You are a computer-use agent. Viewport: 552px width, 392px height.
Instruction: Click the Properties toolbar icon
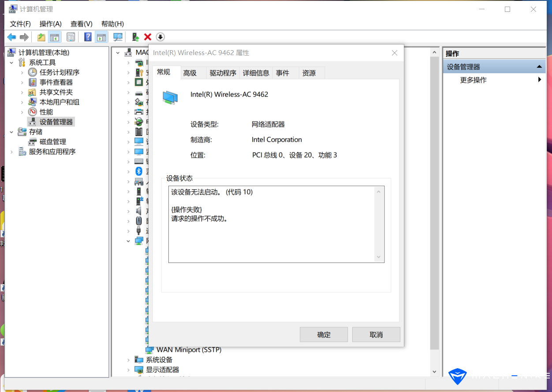pyautogui.click(x=71, y=37)
